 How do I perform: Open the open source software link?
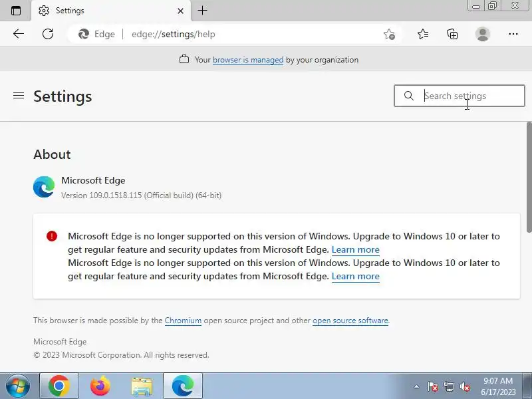tap(350, 321)
